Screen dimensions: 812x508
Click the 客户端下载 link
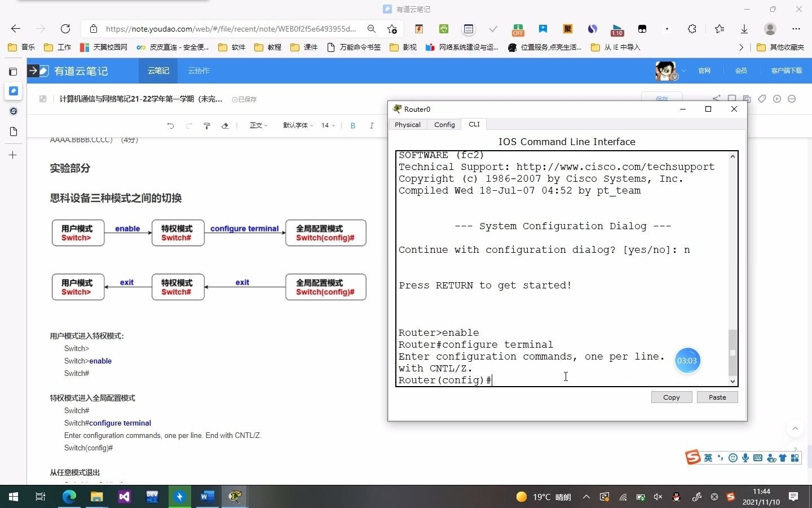click(x=787, y=71)
